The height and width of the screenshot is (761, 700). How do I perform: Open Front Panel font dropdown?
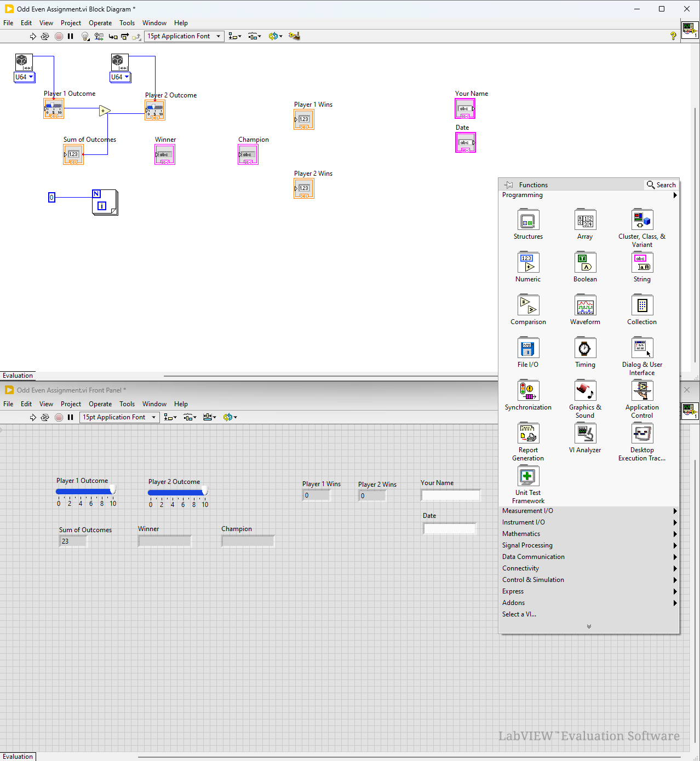[x=119, y=417]
